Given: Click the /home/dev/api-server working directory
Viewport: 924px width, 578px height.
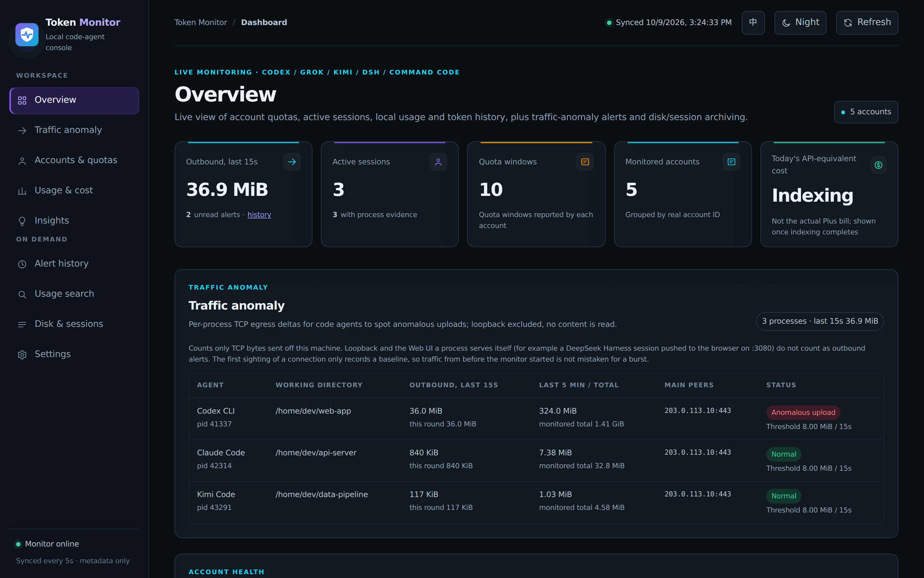Looking at the screenshot, I should pyautogui.click(x=316, y=453).
